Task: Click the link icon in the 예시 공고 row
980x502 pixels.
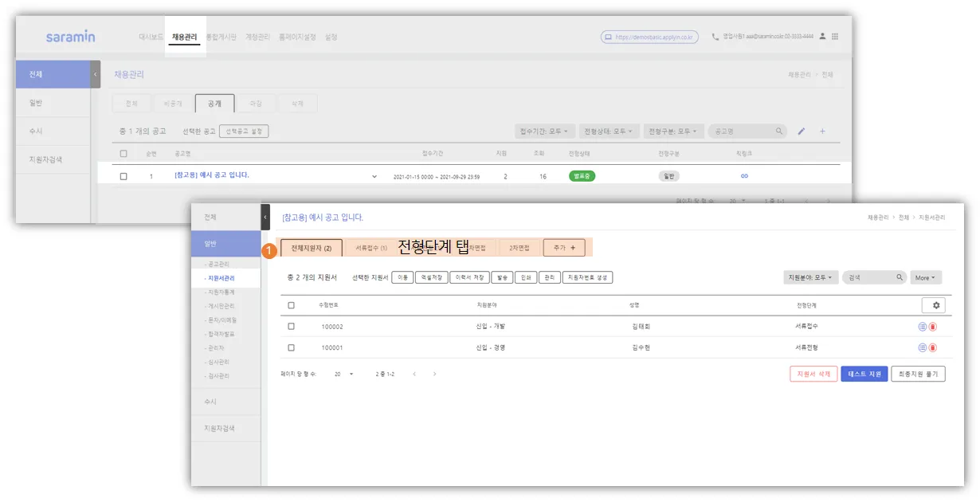Action: [x=744, y=176]
